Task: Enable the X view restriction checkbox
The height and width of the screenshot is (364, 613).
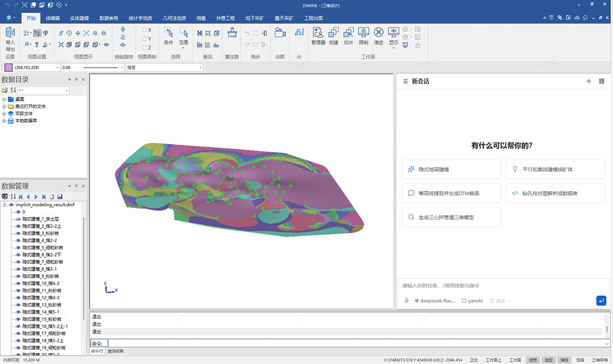Action: (x=144, y=30)
